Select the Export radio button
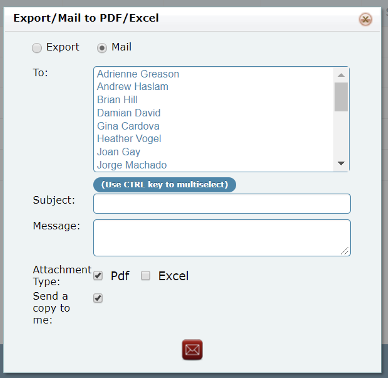 point(37,48)
